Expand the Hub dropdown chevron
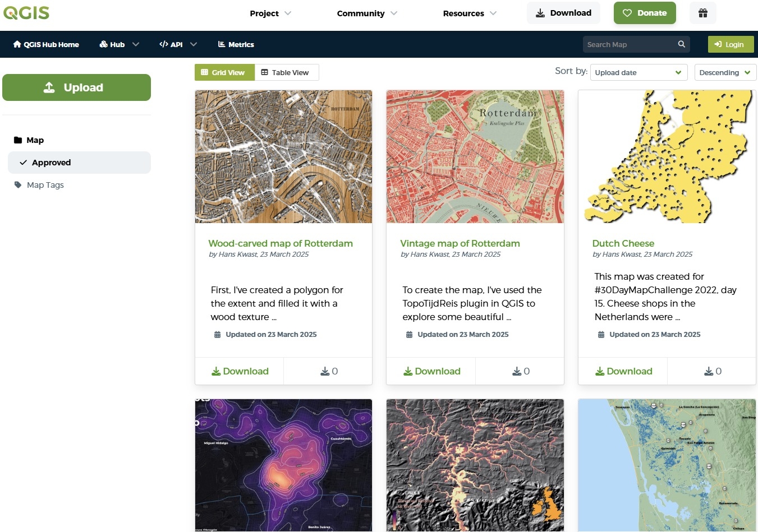 (135, 44)
